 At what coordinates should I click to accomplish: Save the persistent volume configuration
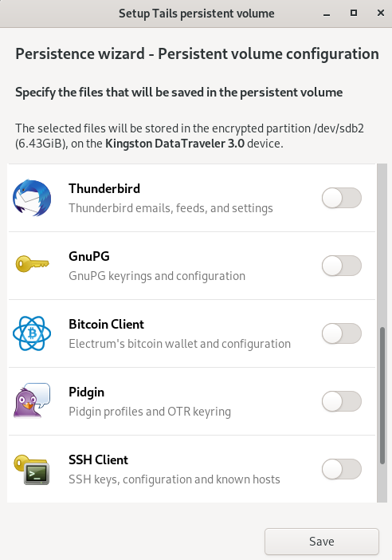click(x=321, y=542)
